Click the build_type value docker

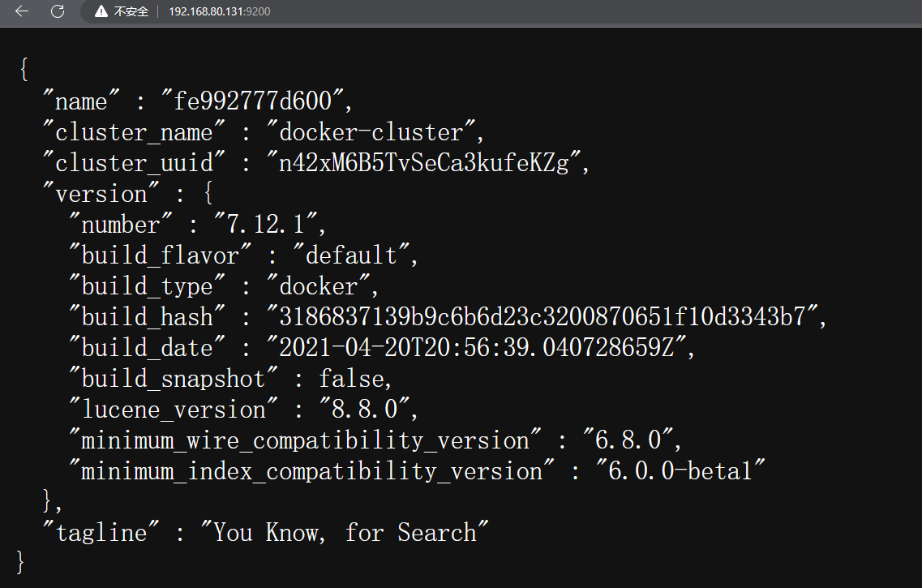[318, 285]
